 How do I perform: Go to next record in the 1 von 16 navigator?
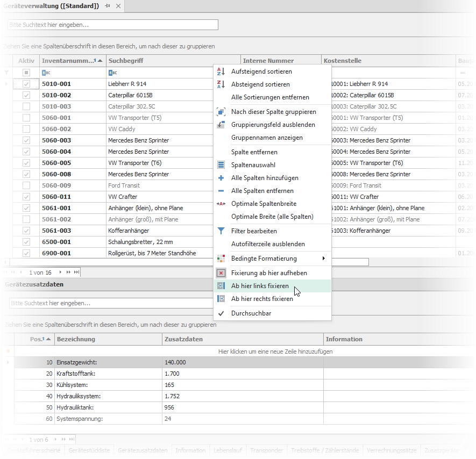tap(60, 272)
